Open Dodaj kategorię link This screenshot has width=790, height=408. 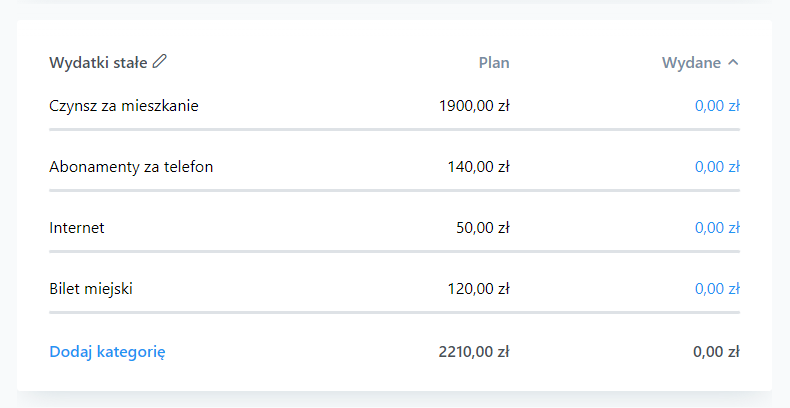[x=107, y=352]
